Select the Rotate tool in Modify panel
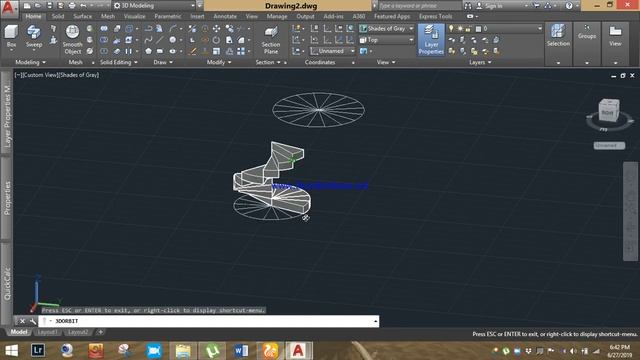640x360 pixels. [x=216, y=40]
